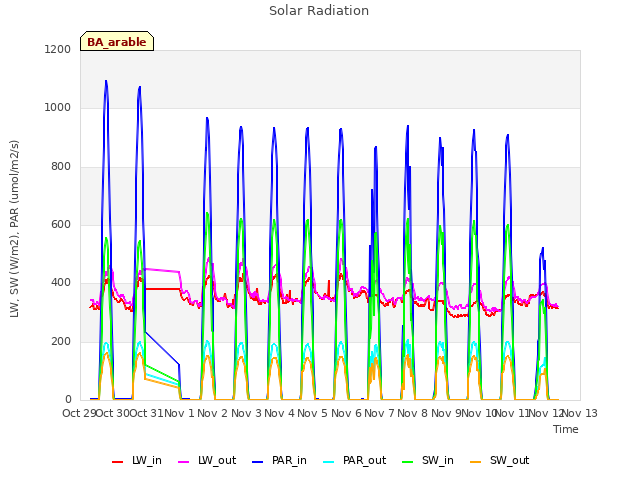Click the Nov 4 x-axis label
640x480 pixels.
[x=279, y=413]
